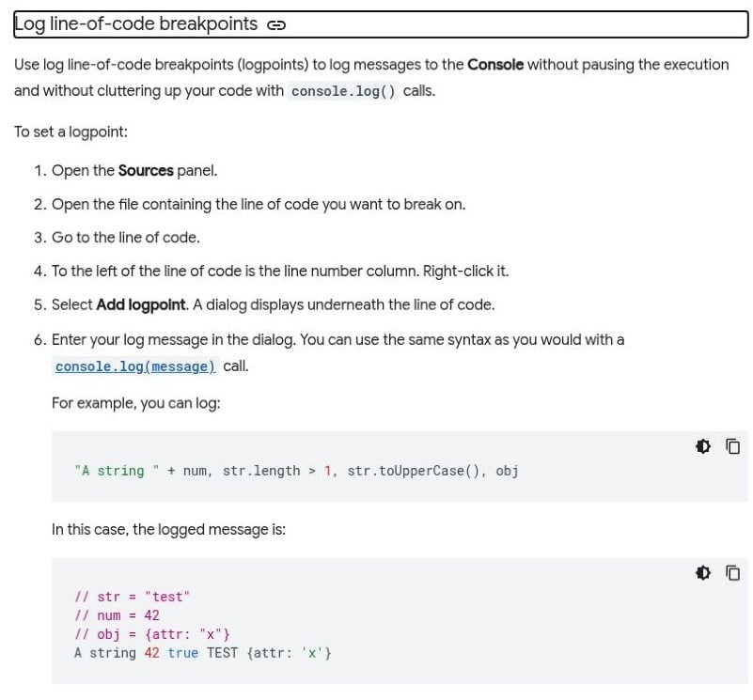Click "For example, you can log:" text

click(136, 403)
